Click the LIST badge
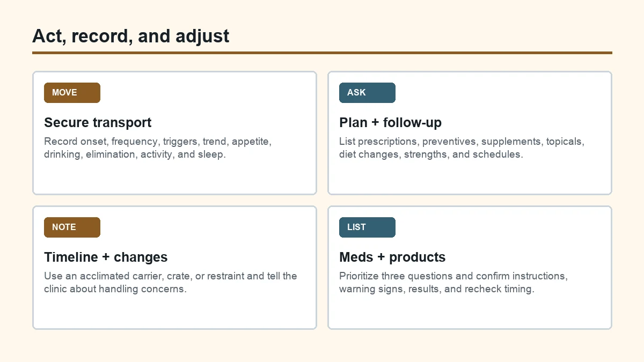Screen dimensions: 644x362 [367, 227]
